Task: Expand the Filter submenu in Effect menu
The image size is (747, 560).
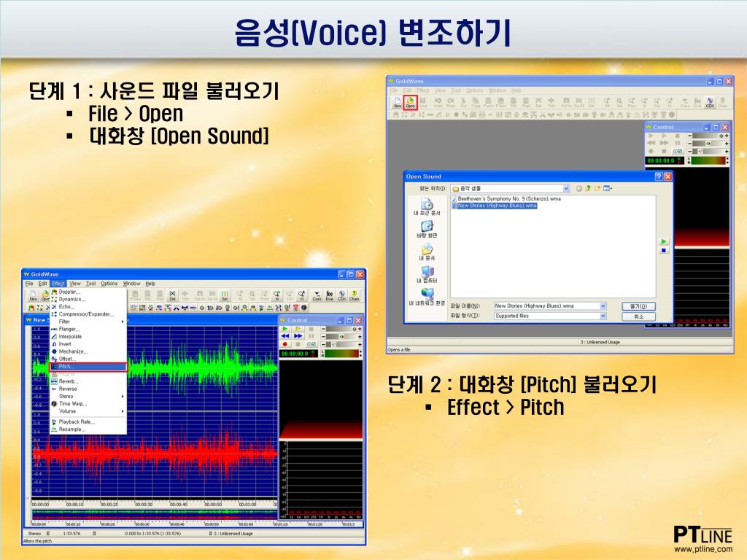Action: point(88,322)
